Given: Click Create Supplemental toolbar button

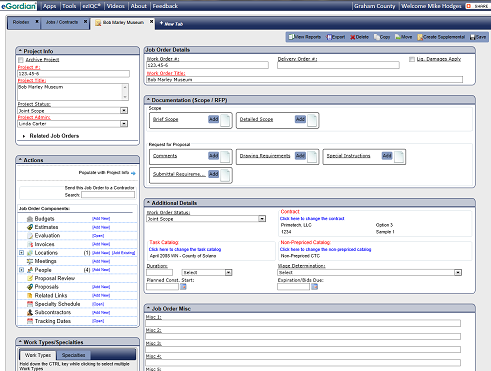Looking at the screenshot, I should pyautogui.click(x=441, y=37).
